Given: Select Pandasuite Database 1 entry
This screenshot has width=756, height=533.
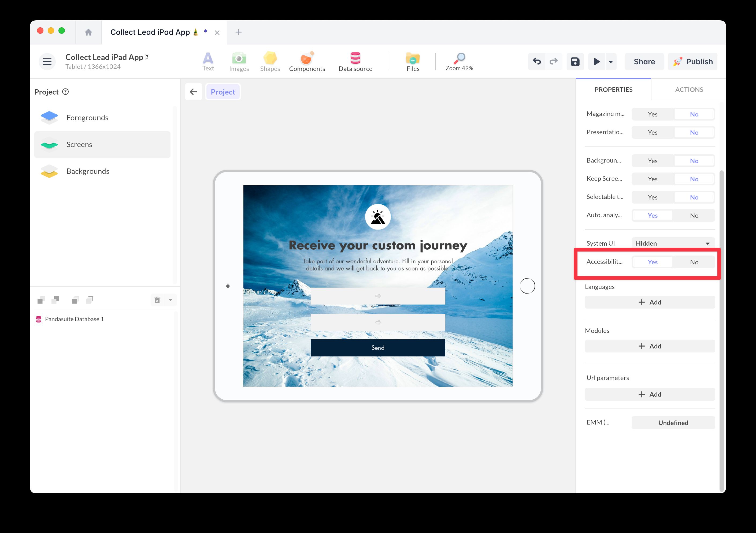Looking at the screenshot, I should coord(74,319).
